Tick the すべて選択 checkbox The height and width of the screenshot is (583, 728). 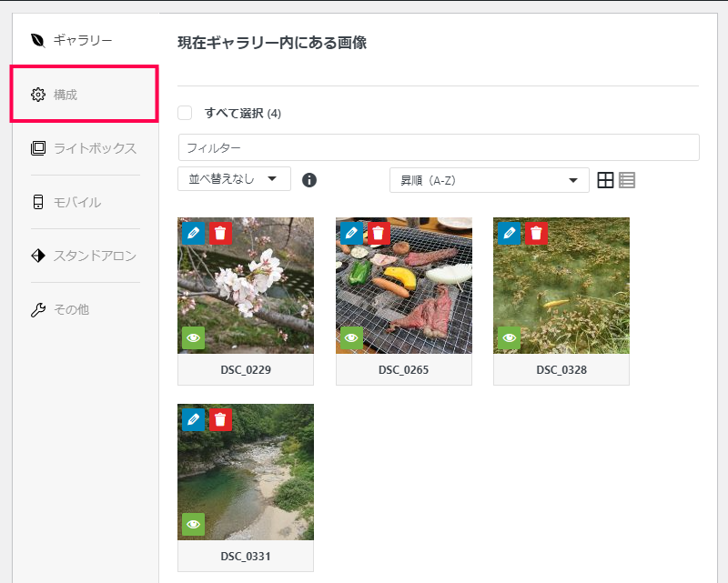click(185, 113)
